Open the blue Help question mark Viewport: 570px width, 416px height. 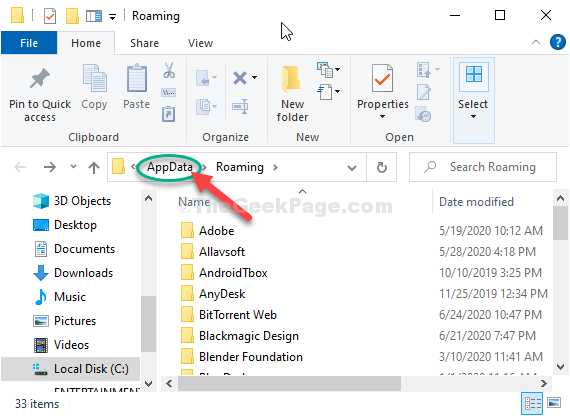557,42
